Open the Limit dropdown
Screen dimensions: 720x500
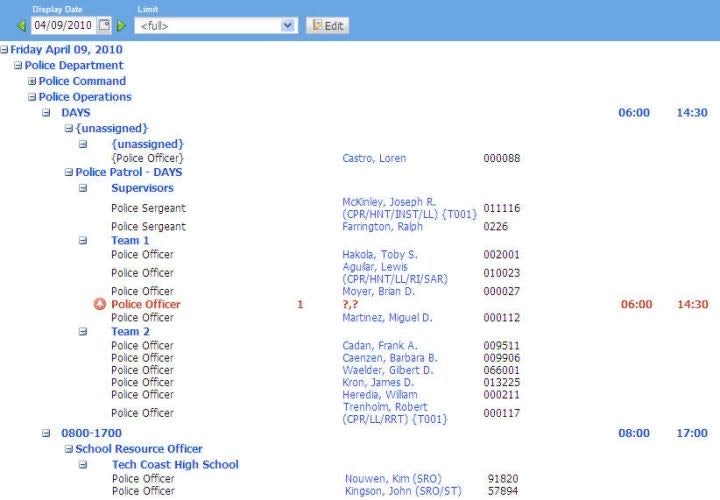click(289, 26)
